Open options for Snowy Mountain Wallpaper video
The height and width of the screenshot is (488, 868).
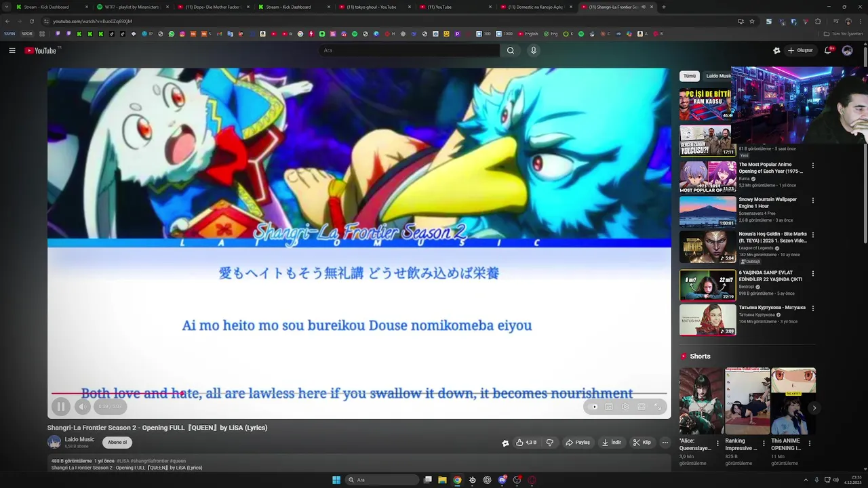(813, 200)
